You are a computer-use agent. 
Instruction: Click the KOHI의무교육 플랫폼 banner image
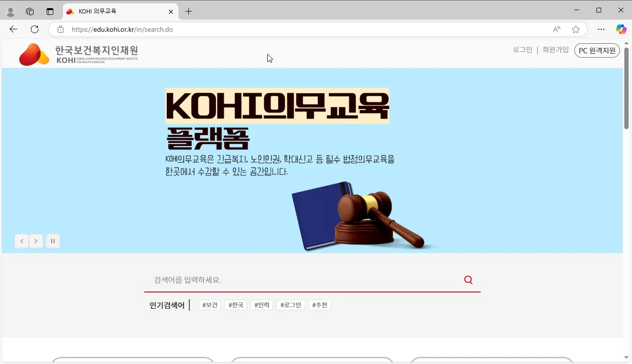coord(312,160)
